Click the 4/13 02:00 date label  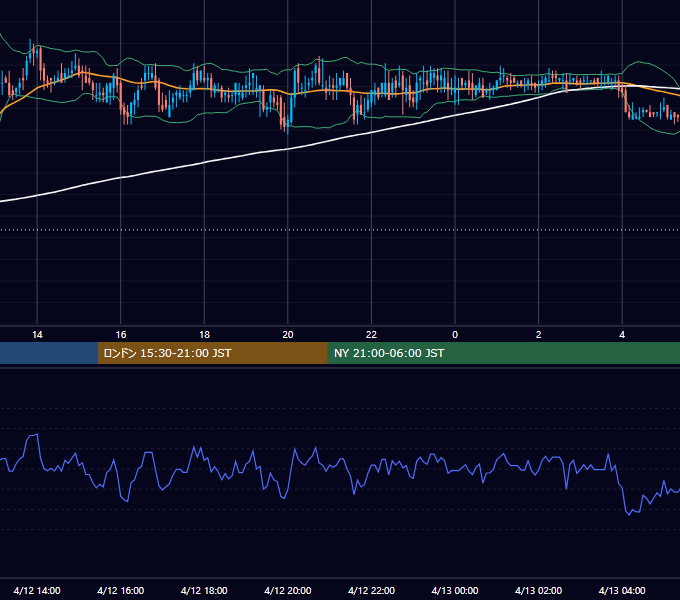(x=538, y=590)
